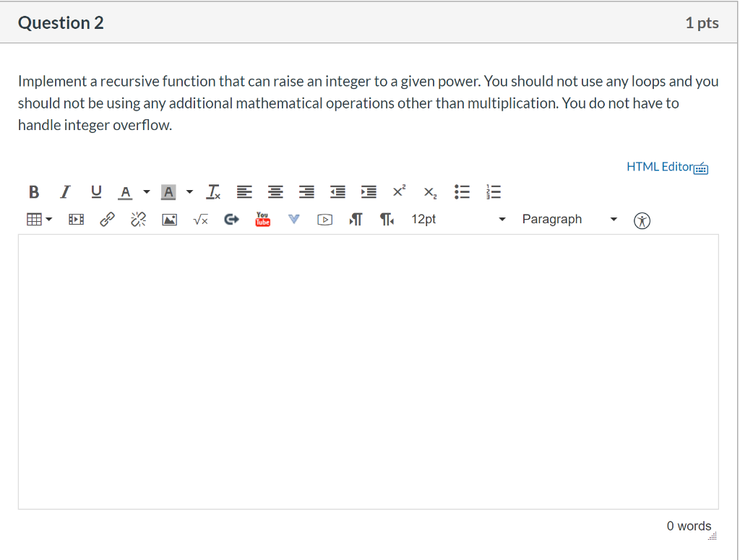The width and height of the screenshot is (740, 560).
Task: Open the math equation editor
Action: pos(200,219)
